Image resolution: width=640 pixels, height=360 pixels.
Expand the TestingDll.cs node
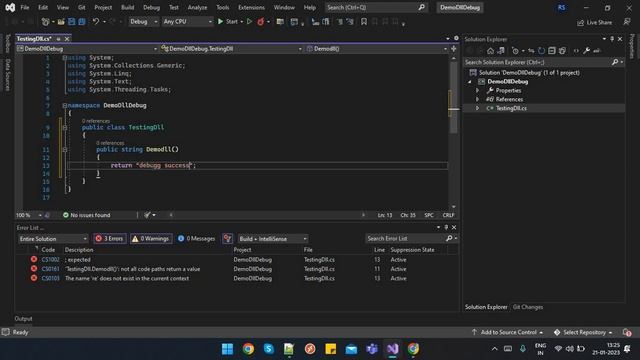tap(477, 108)
